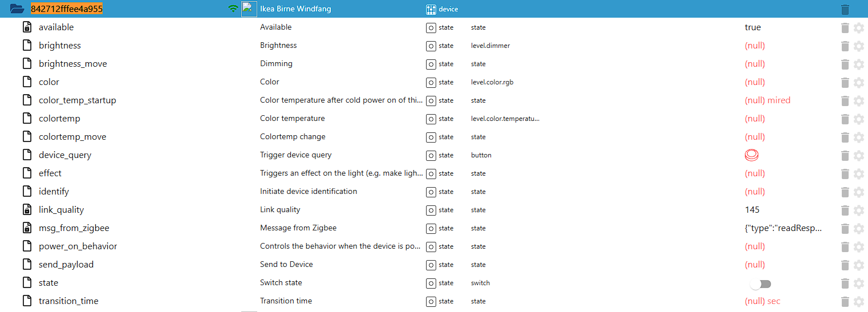Select the msg_from_zigbee tree item
868x312 pixels.
click(74, 228)
